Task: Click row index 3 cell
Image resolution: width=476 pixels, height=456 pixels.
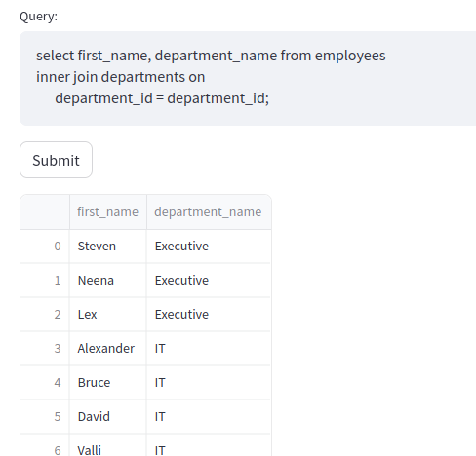Action: 45,349
